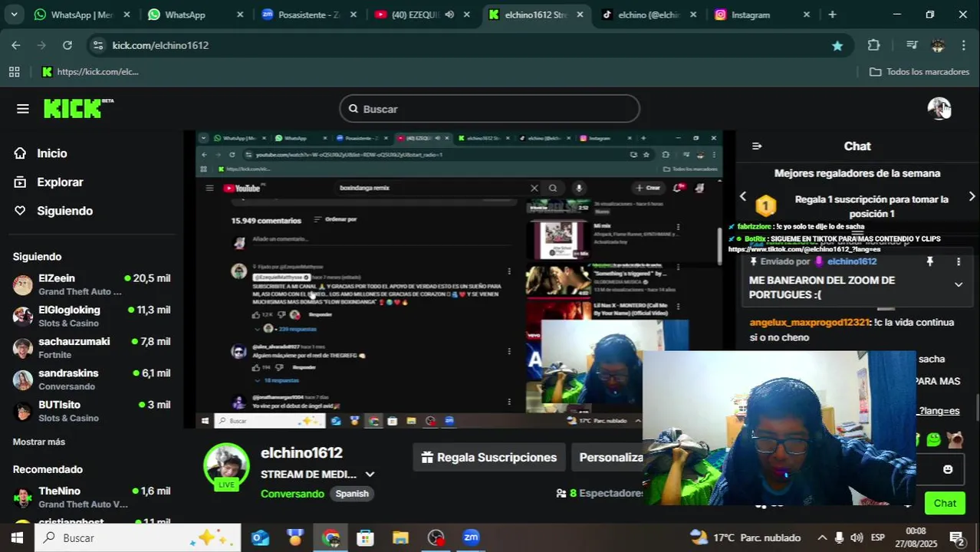Click the Regala Suscripciones button
This screenshot has height=552, width=980.
pos(489,458)
